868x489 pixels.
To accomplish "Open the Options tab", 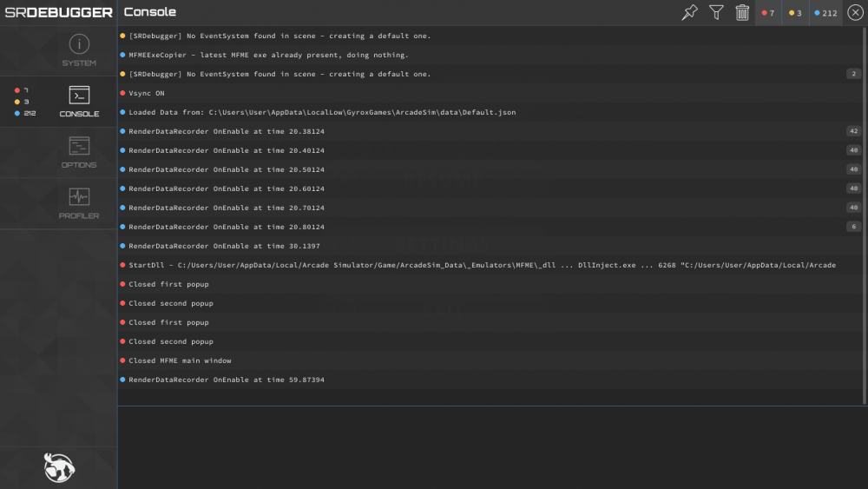I will coord(58,152).
